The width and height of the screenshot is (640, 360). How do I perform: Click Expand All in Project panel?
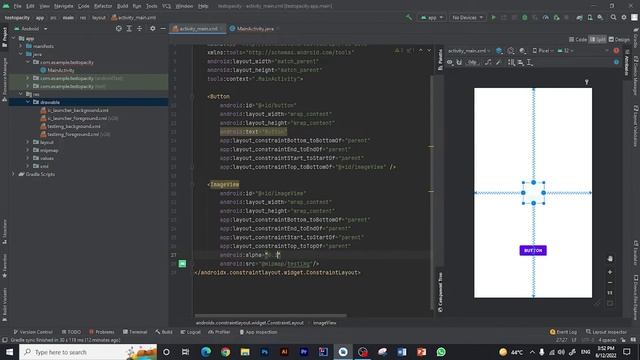tap(129, 29)
